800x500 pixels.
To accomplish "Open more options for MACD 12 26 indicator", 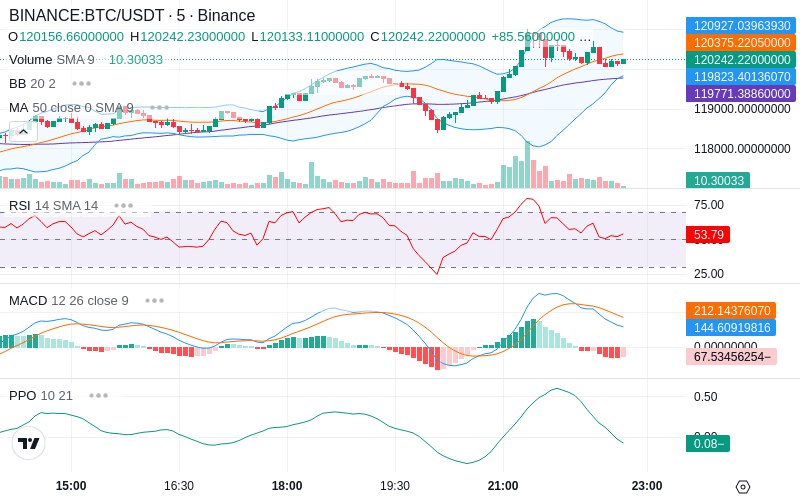I will (x=154, y=301).
